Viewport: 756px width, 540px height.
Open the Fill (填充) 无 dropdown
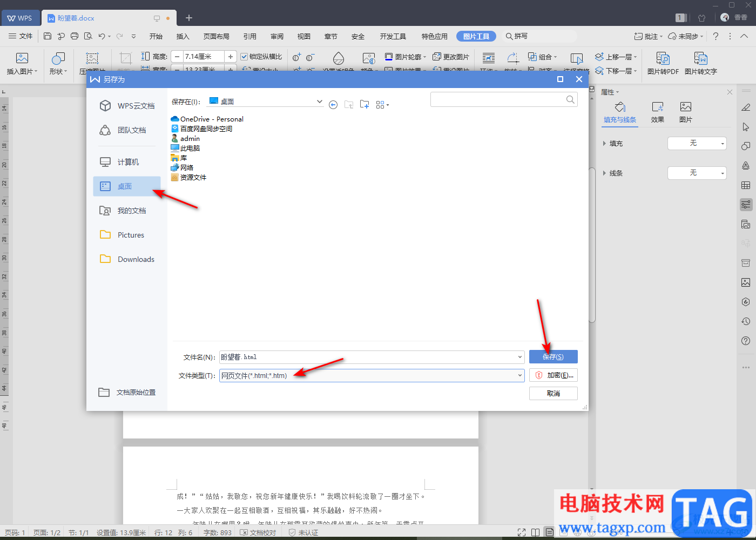697,143
